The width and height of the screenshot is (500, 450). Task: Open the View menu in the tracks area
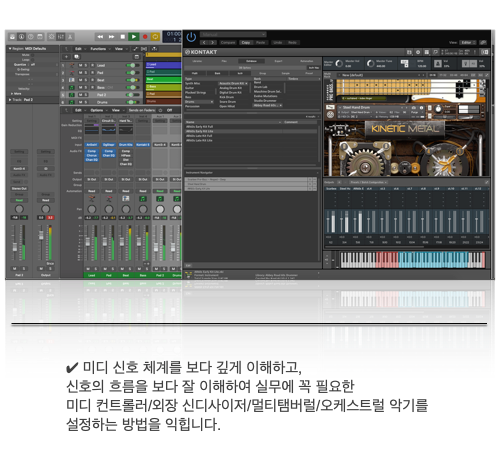(x=120, y=49)
